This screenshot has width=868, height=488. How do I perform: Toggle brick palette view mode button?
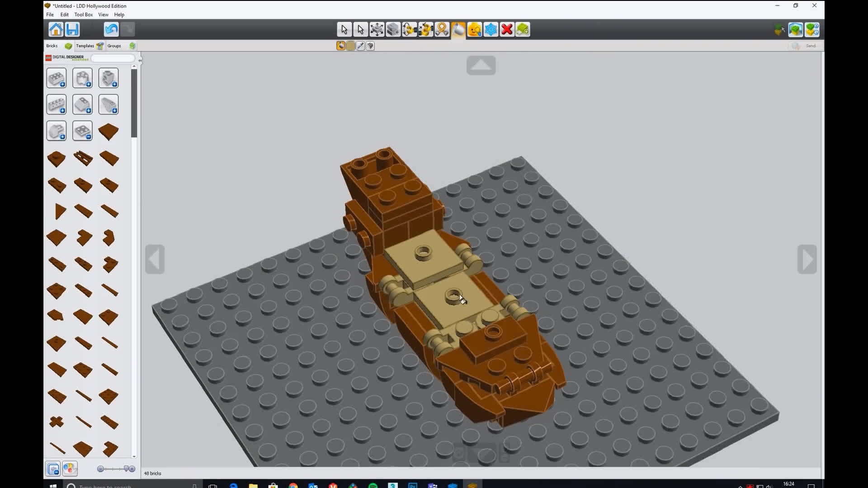point(53,469)
